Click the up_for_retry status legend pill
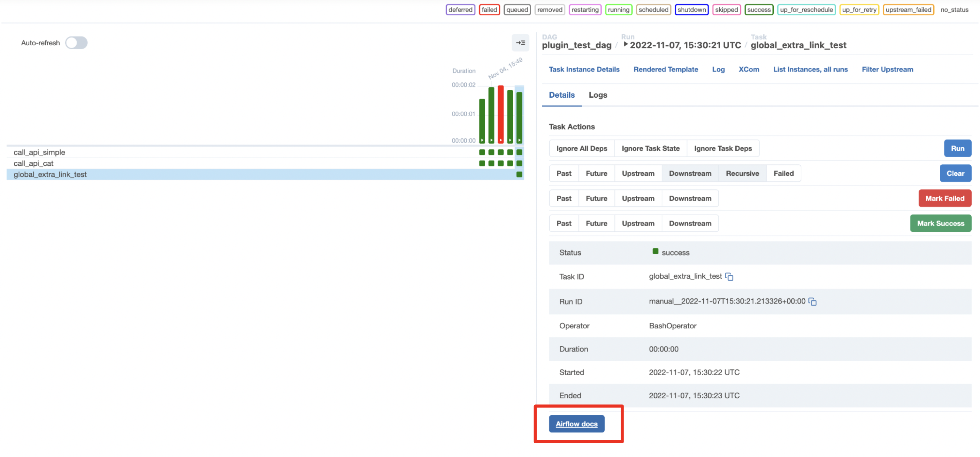The height and width of the screenshot is (457, 980). click(x=859, y=10)
